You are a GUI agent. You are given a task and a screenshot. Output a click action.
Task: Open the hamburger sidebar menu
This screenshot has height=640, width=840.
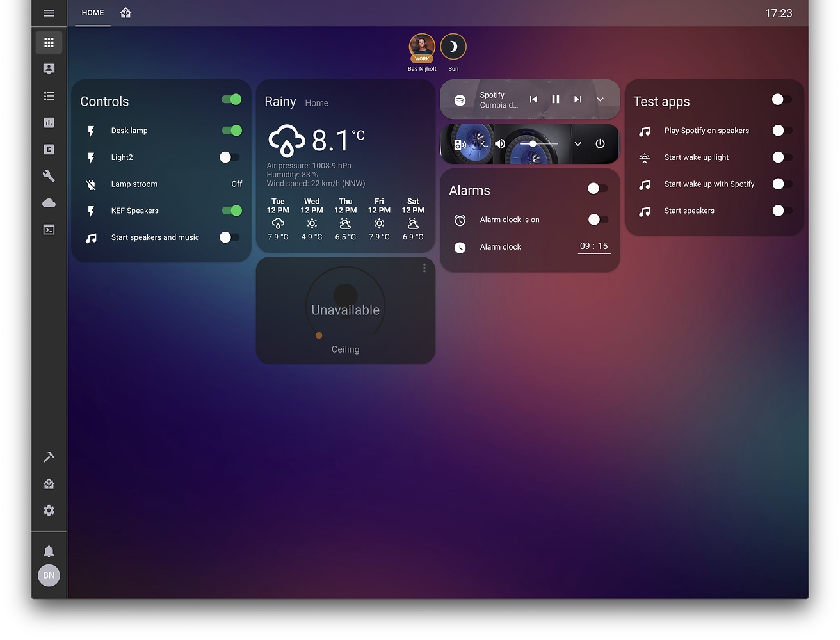click(x=49, y=13)
